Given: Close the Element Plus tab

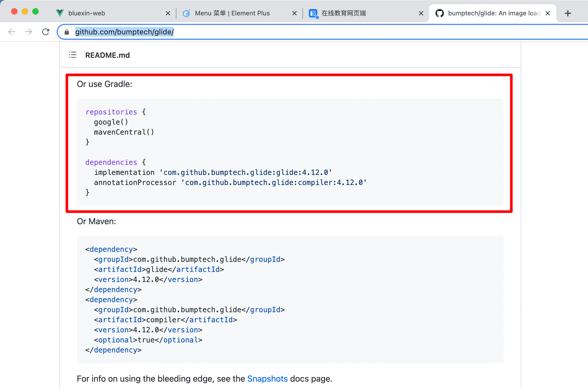Looking at the screenshot, I should click(x=294, y=13).
